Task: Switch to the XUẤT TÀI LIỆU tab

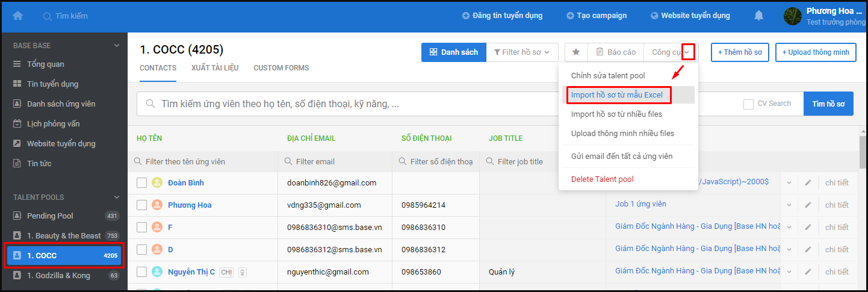Action: pos(215,68)
